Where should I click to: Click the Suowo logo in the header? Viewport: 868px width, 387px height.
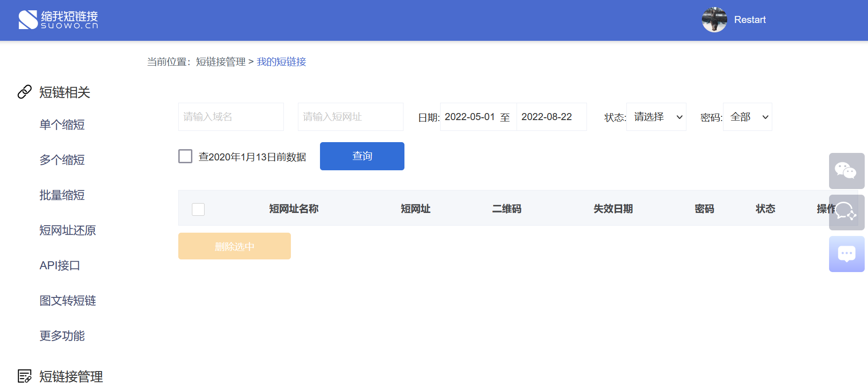pos(58,20)
